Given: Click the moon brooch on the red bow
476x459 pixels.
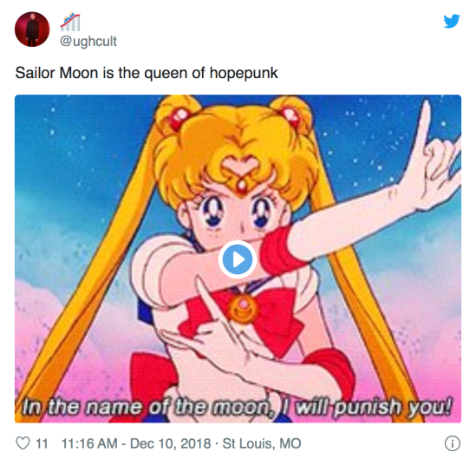Looking at the screenshot, I should coord(243,307).
